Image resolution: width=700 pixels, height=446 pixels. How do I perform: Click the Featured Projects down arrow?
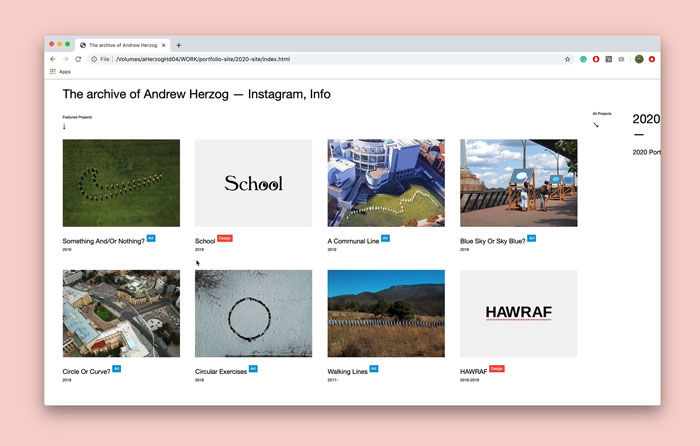point(64,126)
